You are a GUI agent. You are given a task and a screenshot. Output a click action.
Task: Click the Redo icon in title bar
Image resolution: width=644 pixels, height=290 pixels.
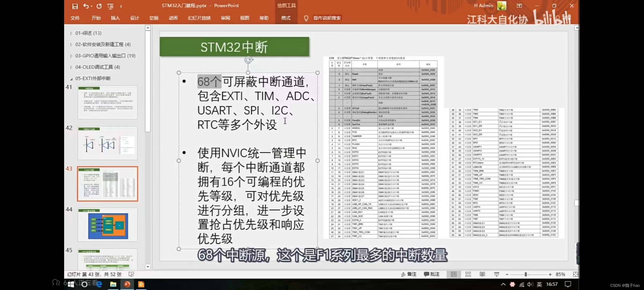pyautogui.click(x=99, y=6)
